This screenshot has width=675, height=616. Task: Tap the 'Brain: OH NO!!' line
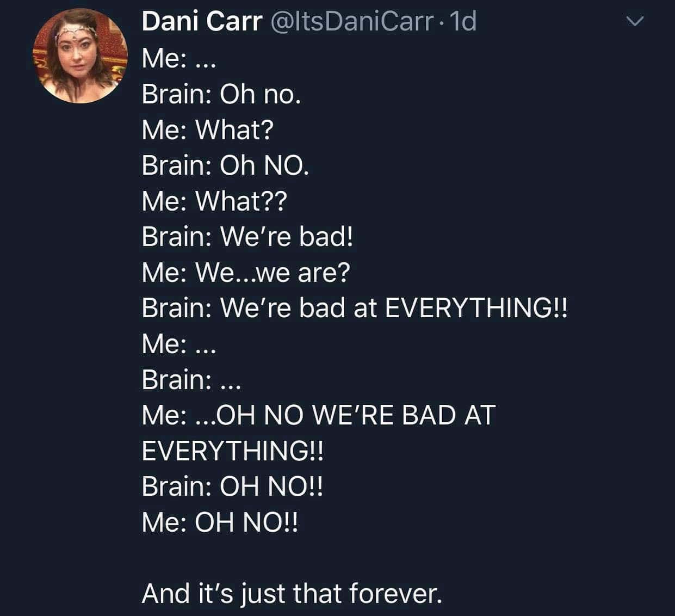pyautogui.click(x=233, y=486)
